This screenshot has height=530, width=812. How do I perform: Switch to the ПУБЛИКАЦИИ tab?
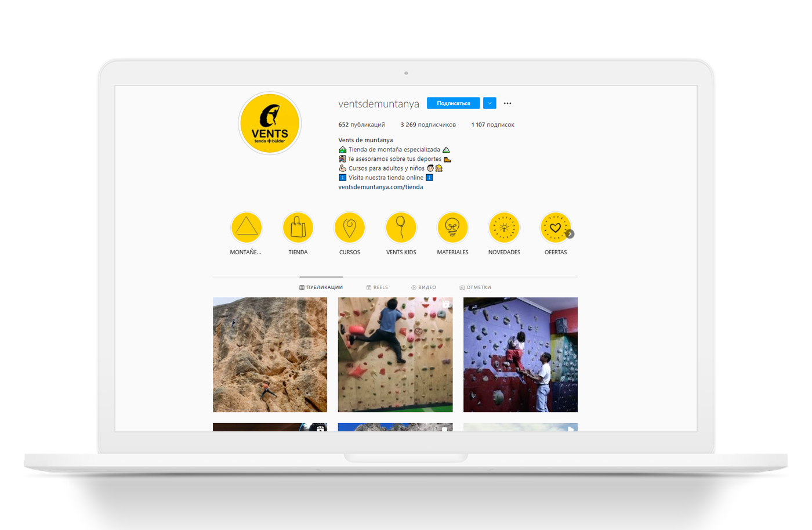[321, 287]
